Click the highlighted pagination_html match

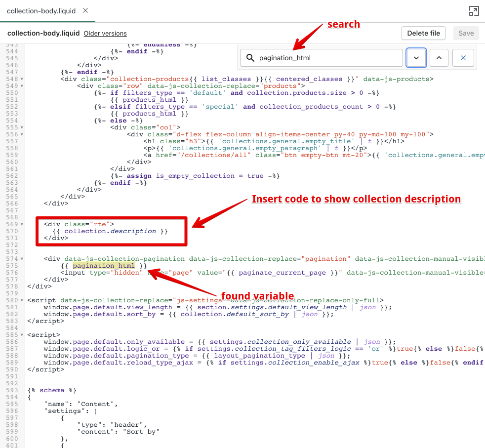pyautogui.click(x=103, y=265)
